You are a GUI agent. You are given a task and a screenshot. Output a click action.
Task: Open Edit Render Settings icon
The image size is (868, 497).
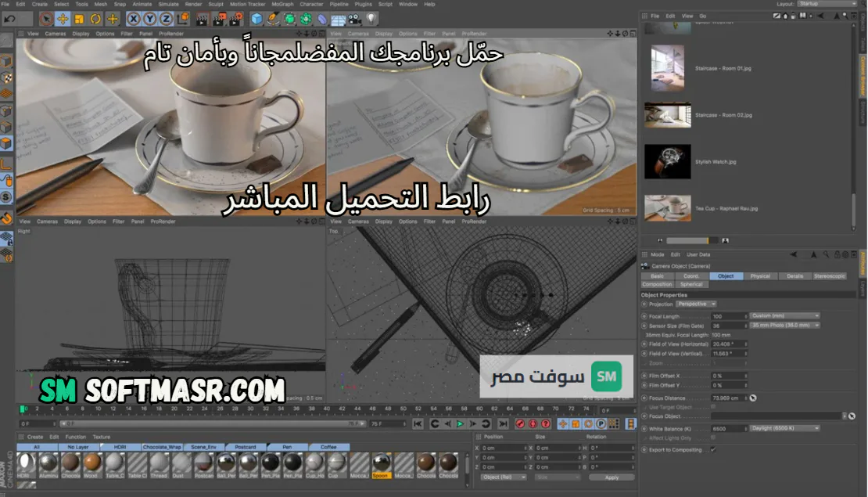point(236,20)
